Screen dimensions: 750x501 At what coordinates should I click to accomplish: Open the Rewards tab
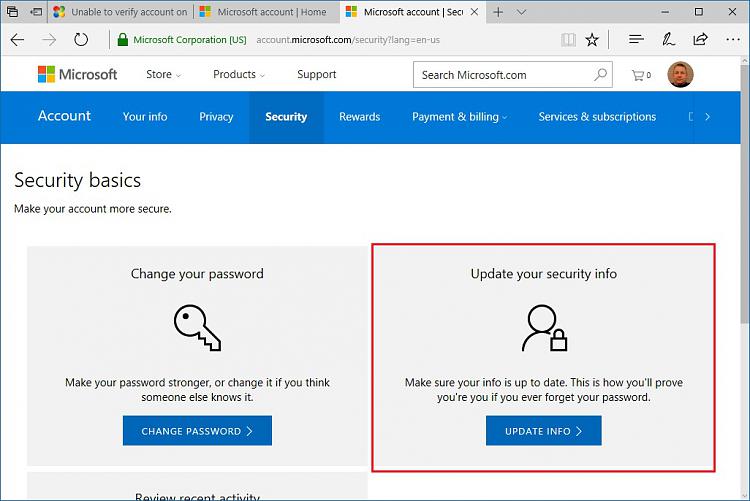(360, 117)
